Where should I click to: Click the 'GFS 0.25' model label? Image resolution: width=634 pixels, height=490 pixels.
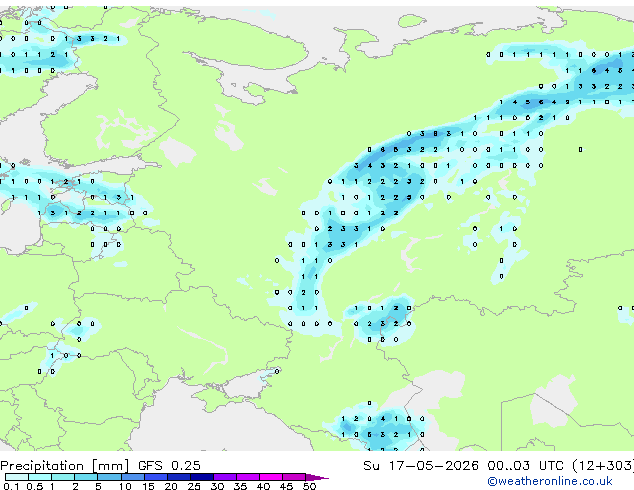[x=169, y=466]
